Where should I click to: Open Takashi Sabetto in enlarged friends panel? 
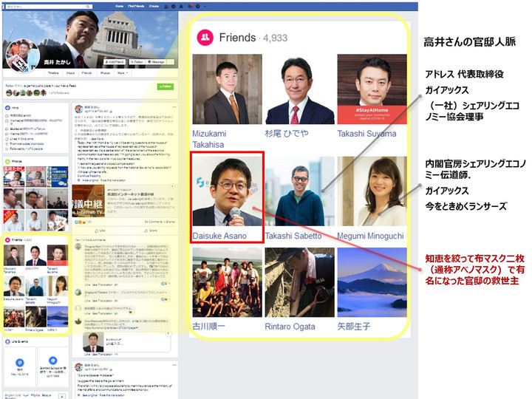click(x=293, y=236)
